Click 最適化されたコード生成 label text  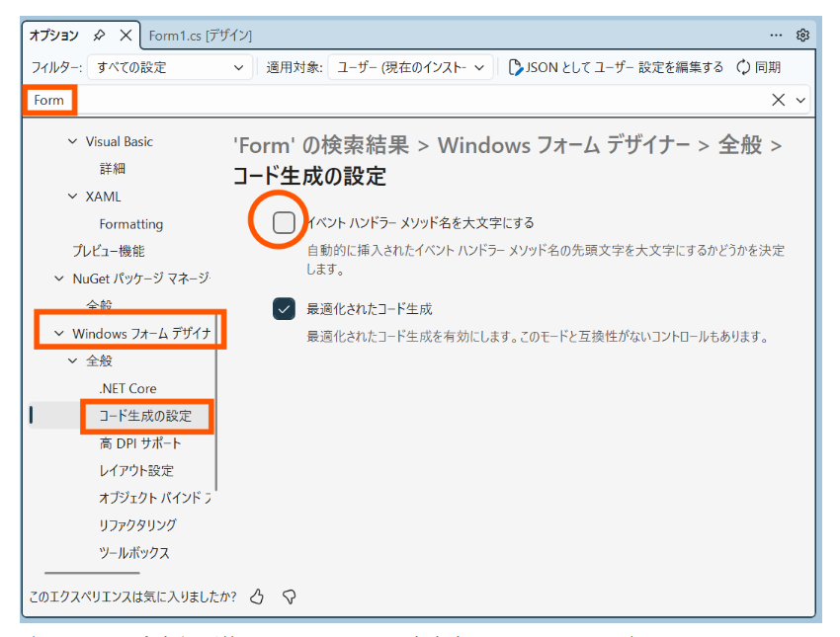click(370, 309)
